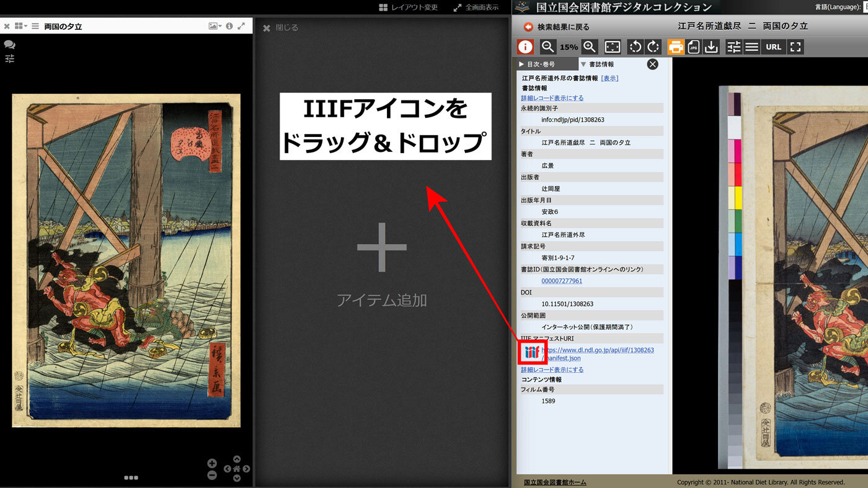The height and width of the screenshot is (488, 868).
Task: Reset Mirador view with home icon
Action: click(236, 469)
